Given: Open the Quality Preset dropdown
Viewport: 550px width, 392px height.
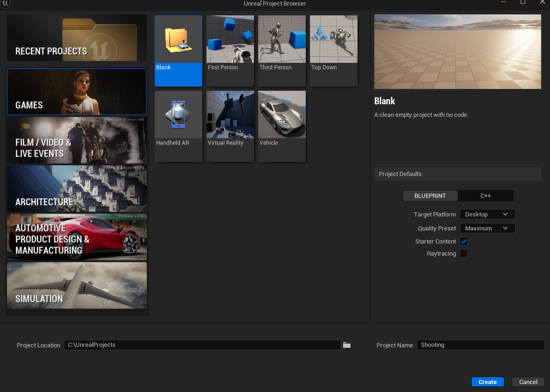Looking at the screenshot, I should 487,229.
